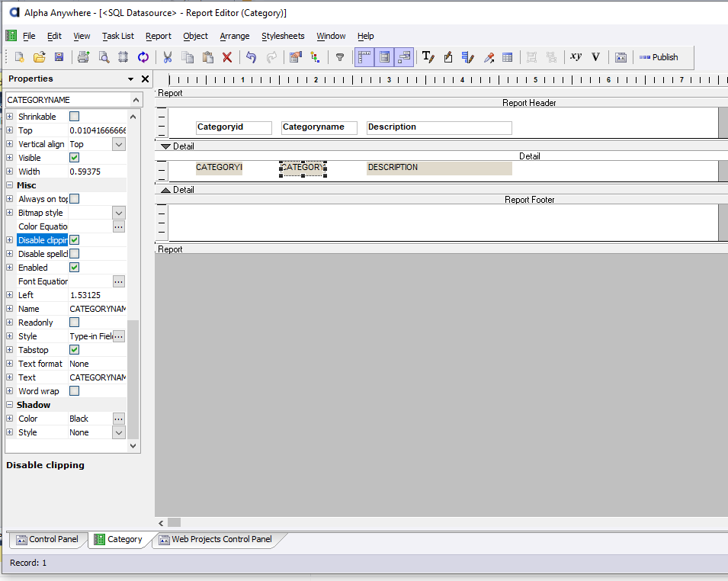Open the File menu
This screenshot has width=728, height=581.
[x=29, y=36]
